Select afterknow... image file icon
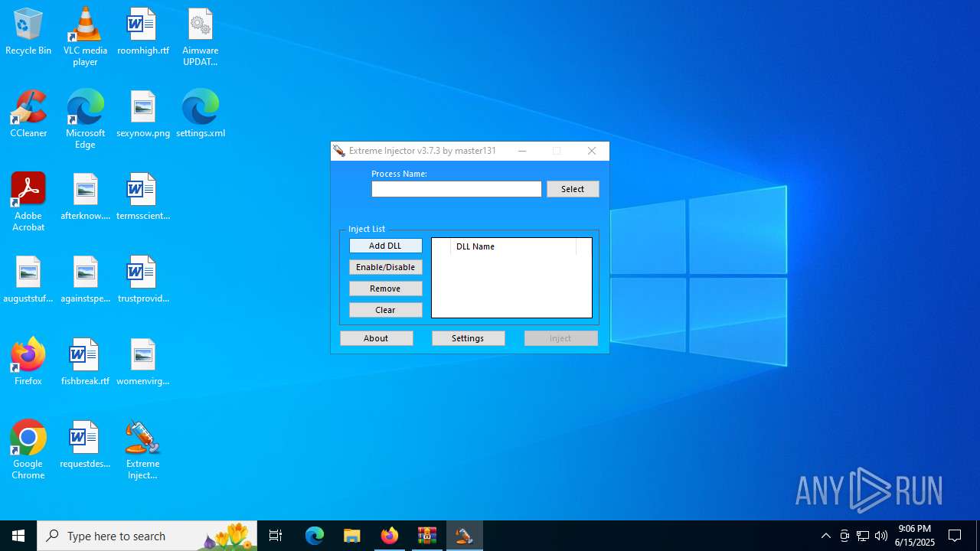The width and height of the screenshot is (980, 551). click(85, 197)
